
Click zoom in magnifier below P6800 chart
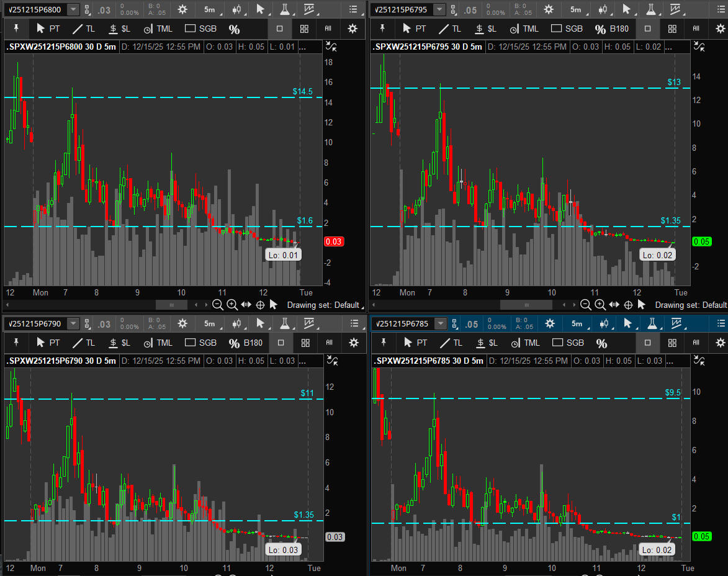pos(232,305)
